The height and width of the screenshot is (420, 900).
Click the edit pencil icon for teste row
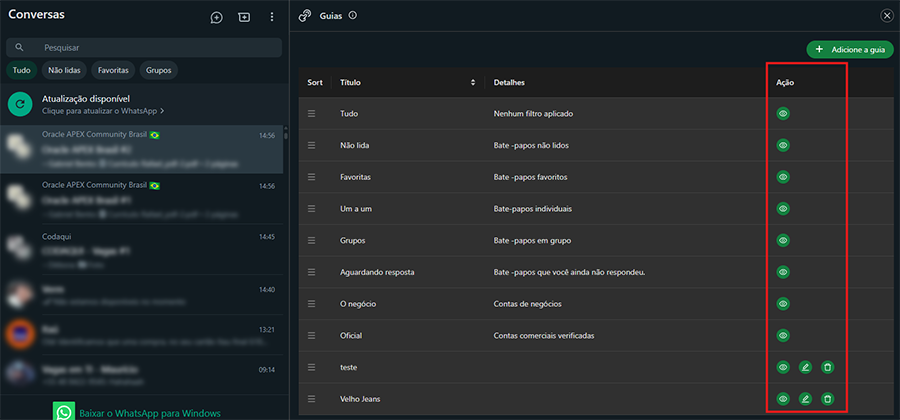[x=805, y=367]
